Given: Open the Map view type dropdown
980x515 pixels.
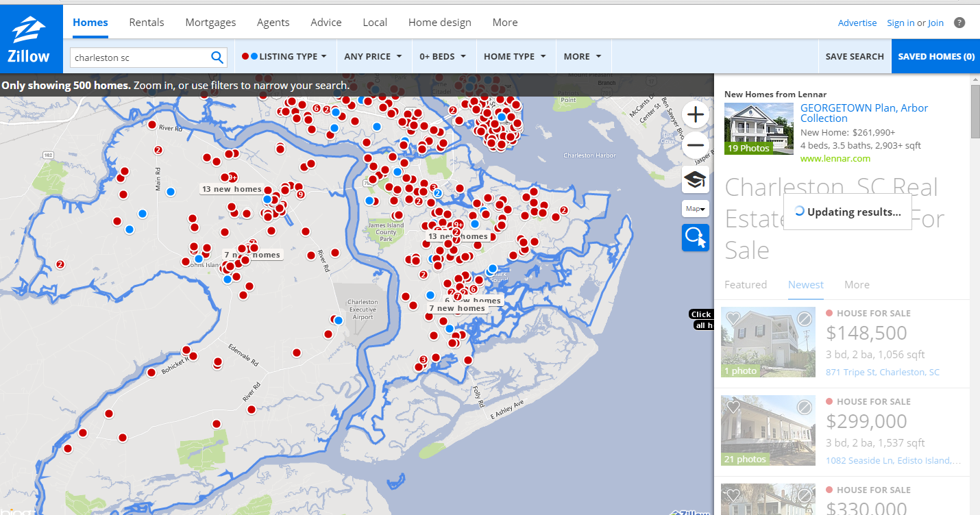Looking at the screenshot, I should 696,209.
